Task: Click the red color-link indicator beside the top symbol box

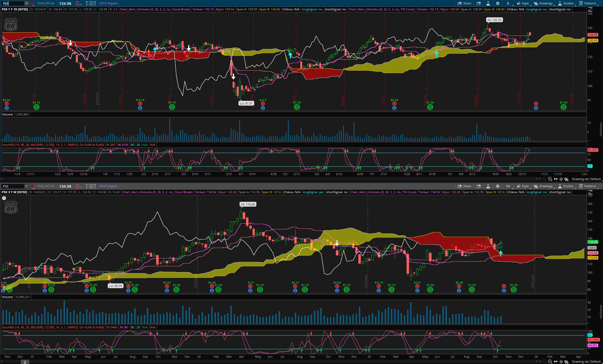Action: coord(32,3)
